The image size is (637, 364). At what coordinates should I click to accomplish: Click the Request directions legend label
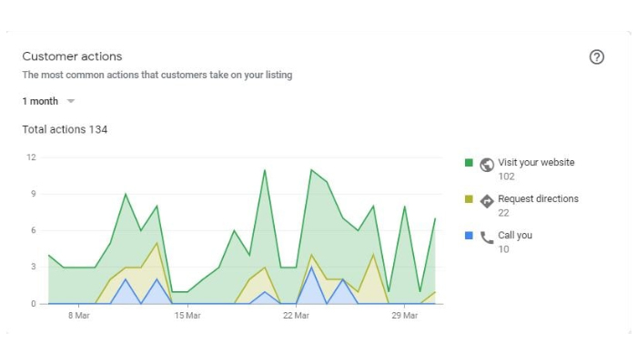tap(538, 198)
